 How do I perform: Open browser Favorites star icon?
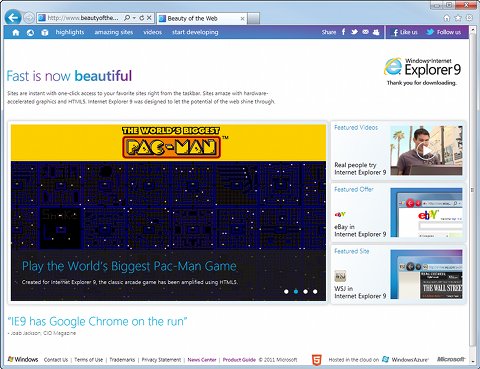tap(458, 18)
